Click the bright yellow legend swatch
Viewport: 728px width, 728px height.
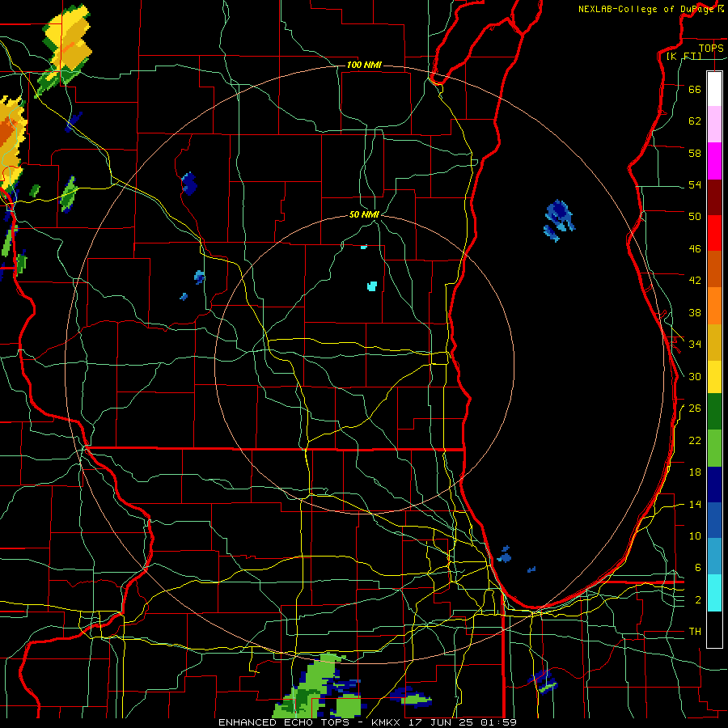[714, 377]
